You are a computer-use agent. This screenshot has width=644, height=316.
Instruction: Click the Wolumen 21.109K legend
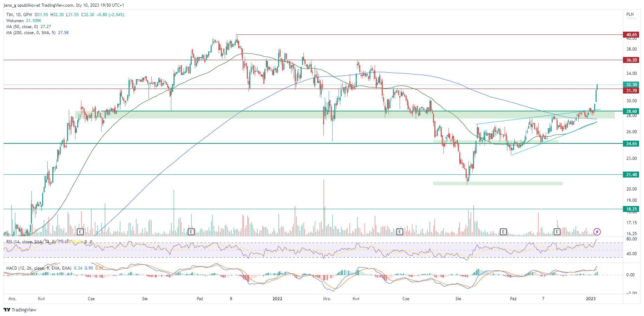click(x=24, y=21)
